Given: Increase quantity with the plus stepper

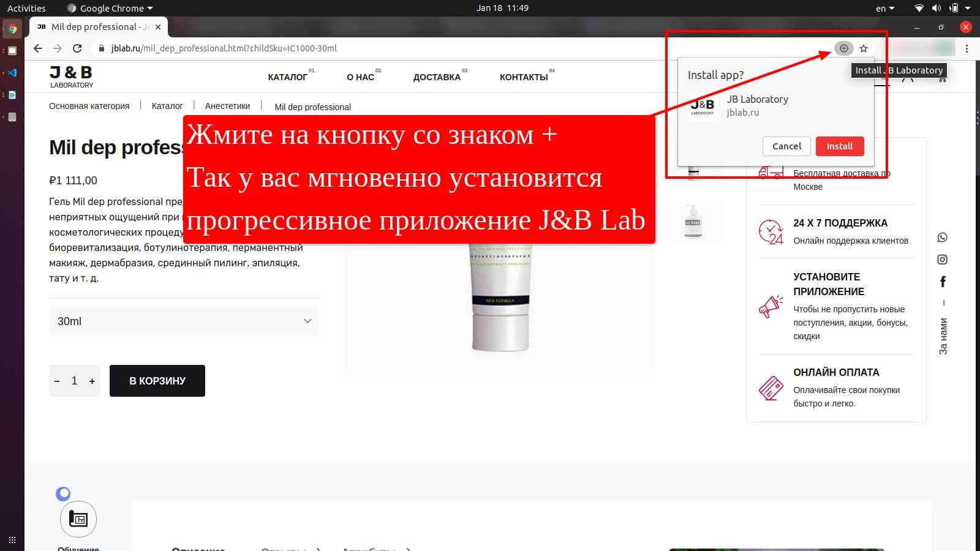Looking at the screenshot, I should pos(92,381).
